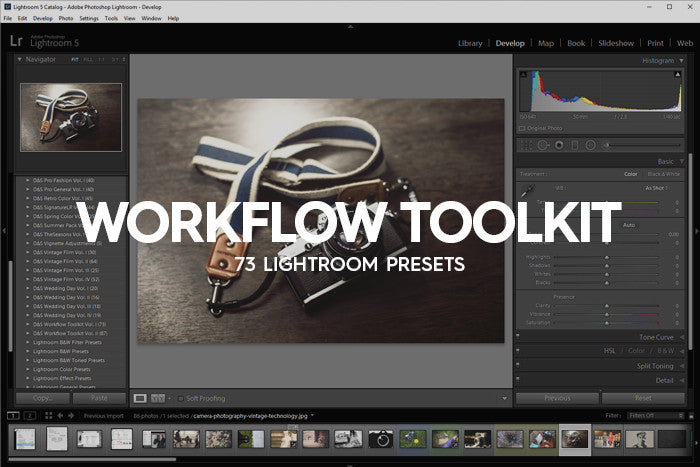This screenshot has height=467, width=700.
Task: Set Treatment to Color
Action: pos(630,174)
